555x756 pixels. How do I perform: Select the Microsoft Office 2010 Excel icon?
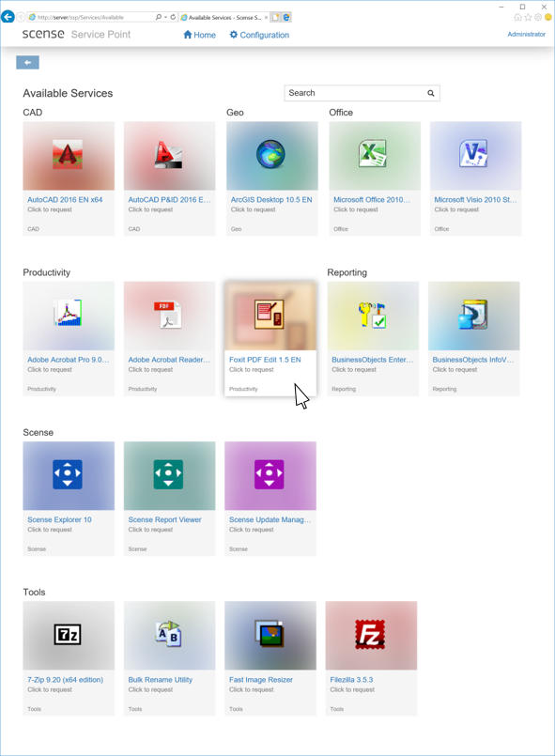pyautogui.click(x=373, y=154)
